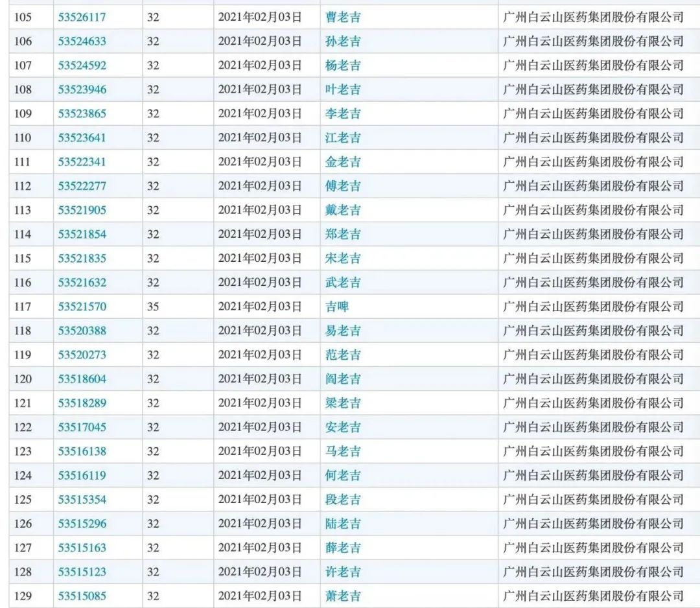The height and width of the screenshot is (608, 700).
Task: View the 马老吉 trademark
Action: tap(343, 451)
